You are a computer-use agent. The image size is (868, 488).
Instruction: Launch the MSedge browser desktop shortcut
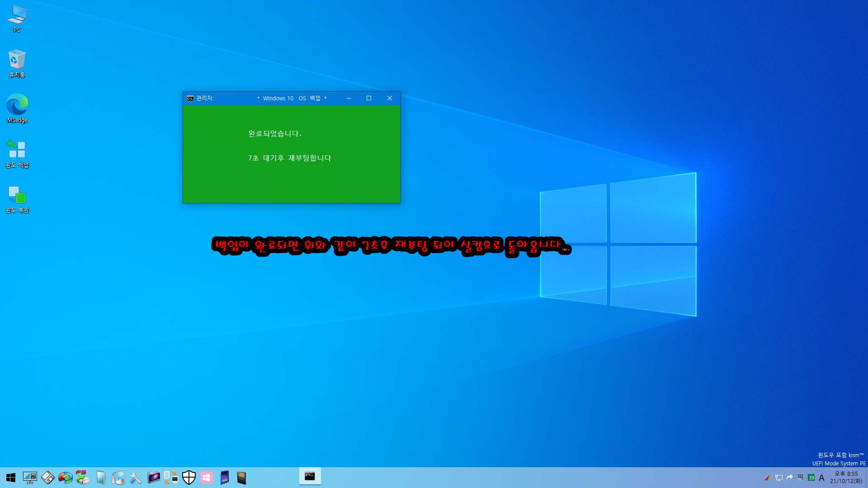pyautogui.click(x=17, y=108)
